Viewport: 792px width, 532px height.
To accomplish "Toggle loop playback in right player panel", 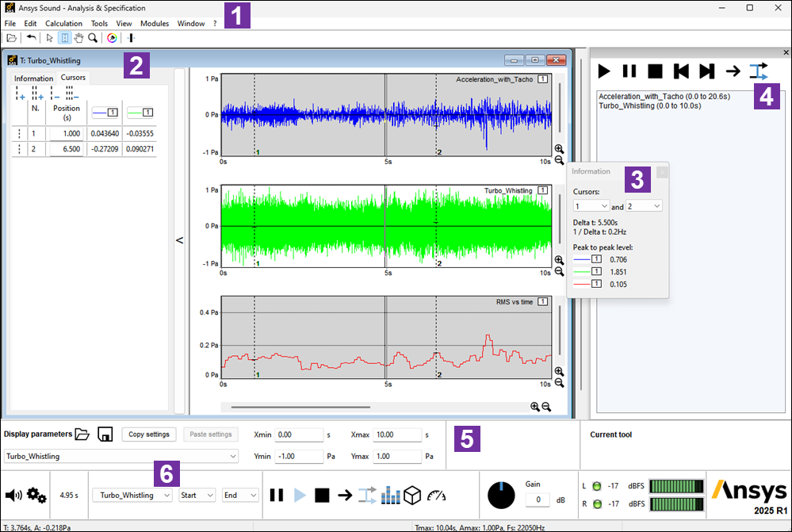I will click(x=758, y=71).
